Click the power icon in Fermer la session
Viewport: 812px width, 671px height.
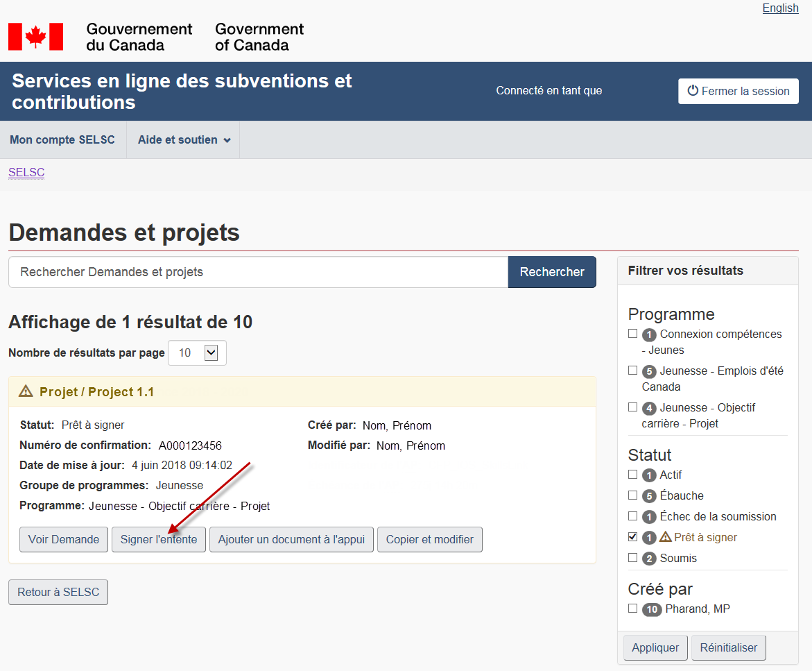pyautogui.click(x=692, y=91)
